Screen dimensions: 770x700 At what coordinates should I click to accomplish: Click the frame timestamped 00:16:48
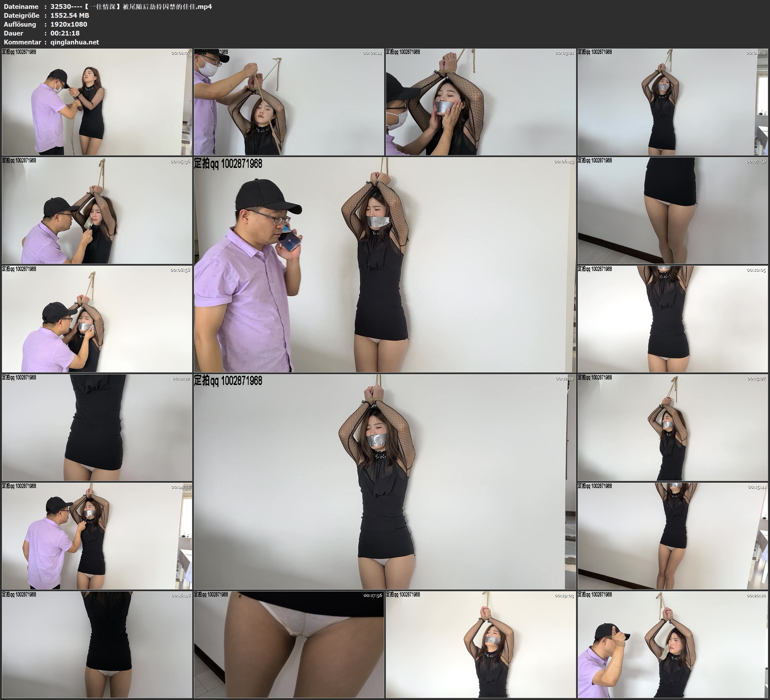click(x=97, y=644)
